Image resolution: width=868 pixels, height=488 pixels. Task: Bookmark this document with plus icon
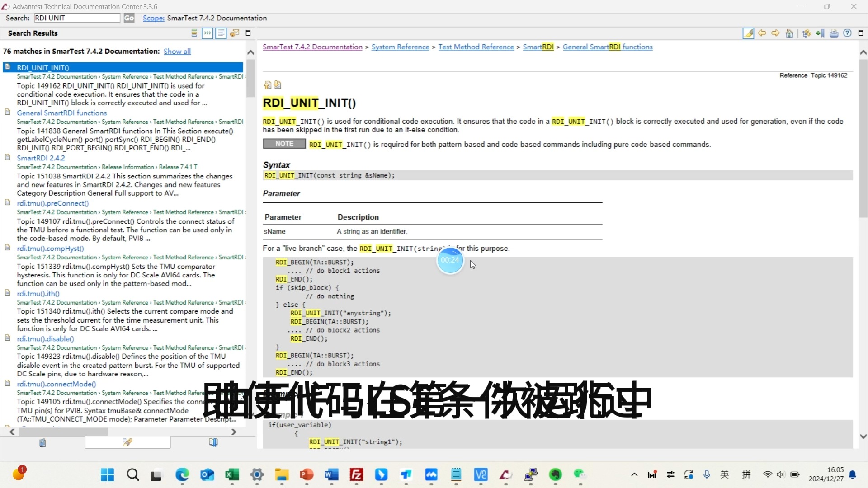(820, 33)
